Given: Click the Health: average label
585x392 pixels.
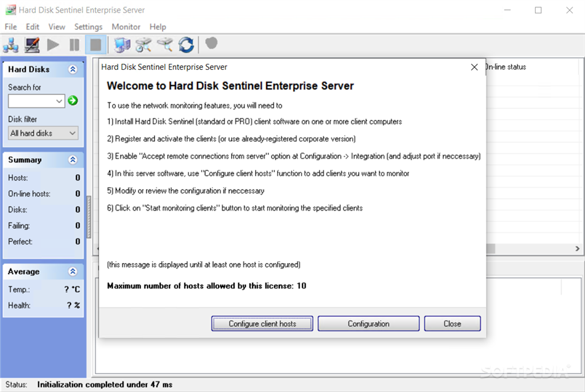Looking at the screenshot, I should coord(19,306).
